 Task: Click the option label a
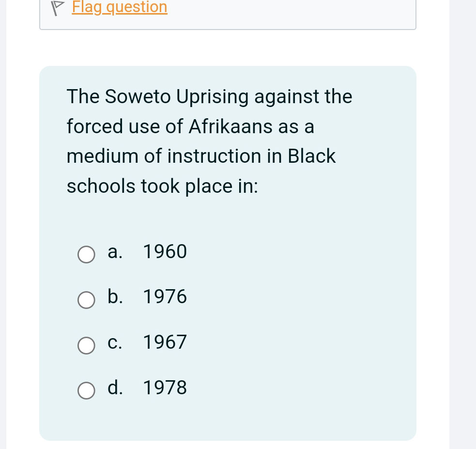tap(114, 252)
